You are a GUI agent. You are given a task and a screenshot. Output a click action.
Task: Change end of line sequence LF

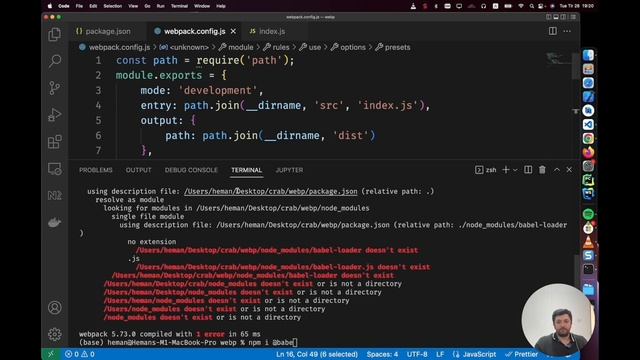(440, 354)
